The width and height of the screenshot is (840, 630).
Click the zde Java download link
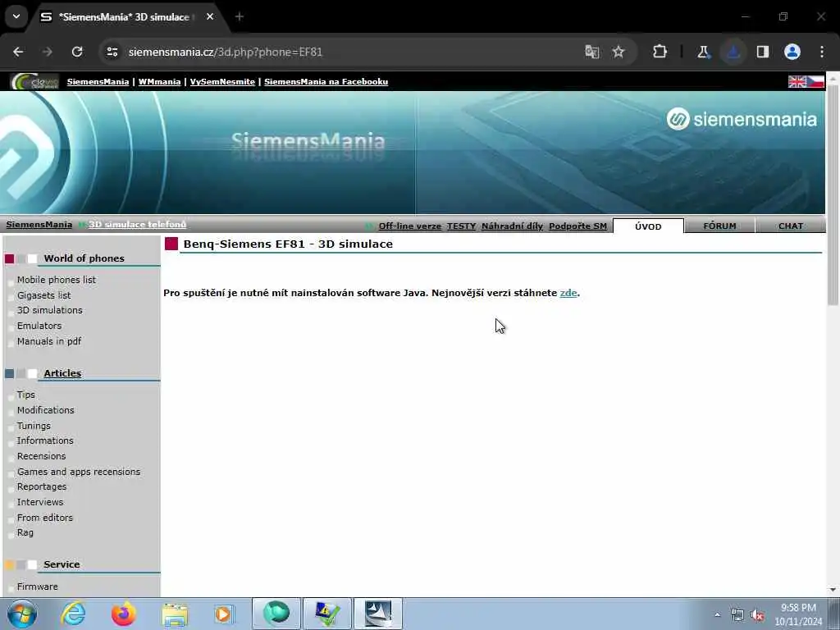coord(568,293)
